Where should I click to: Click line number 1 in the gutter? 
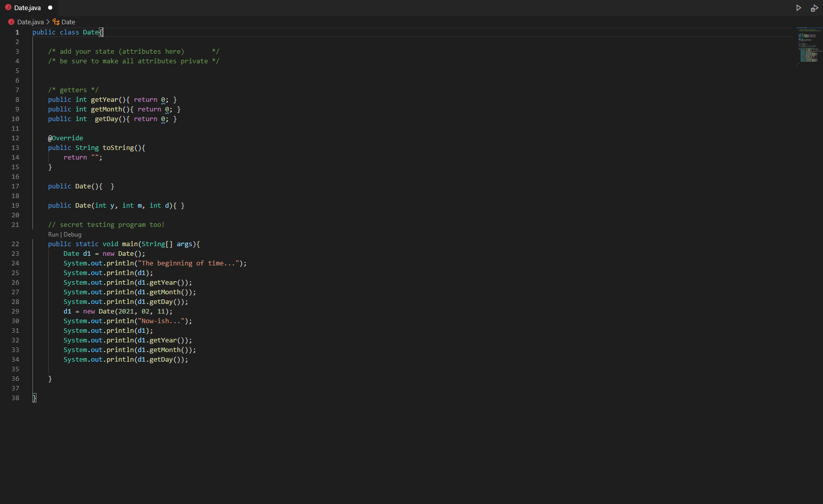coord(17,32)
